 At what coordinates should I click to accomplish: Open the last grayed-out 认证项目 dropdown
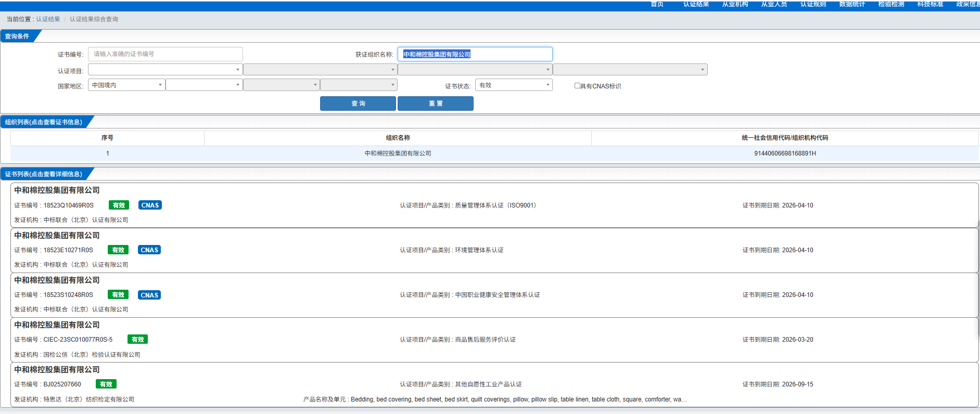tap(630, 70)
